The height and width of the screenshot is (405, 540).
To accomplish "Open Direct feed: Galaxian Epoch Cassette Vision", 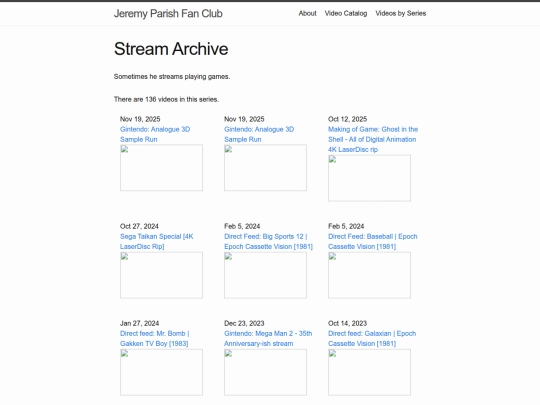I will pyautogui.click(x=372, y=339).
